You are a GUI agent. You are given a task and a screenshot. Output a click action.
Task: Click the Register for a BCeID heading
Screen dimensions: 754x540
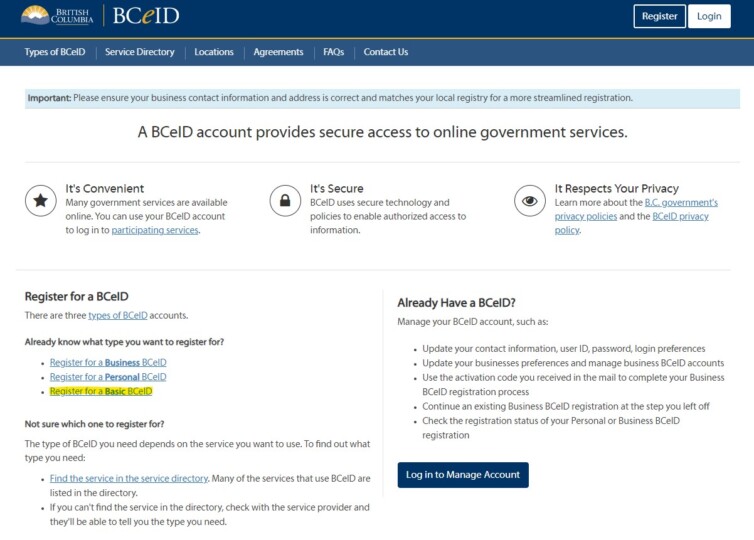76,296
